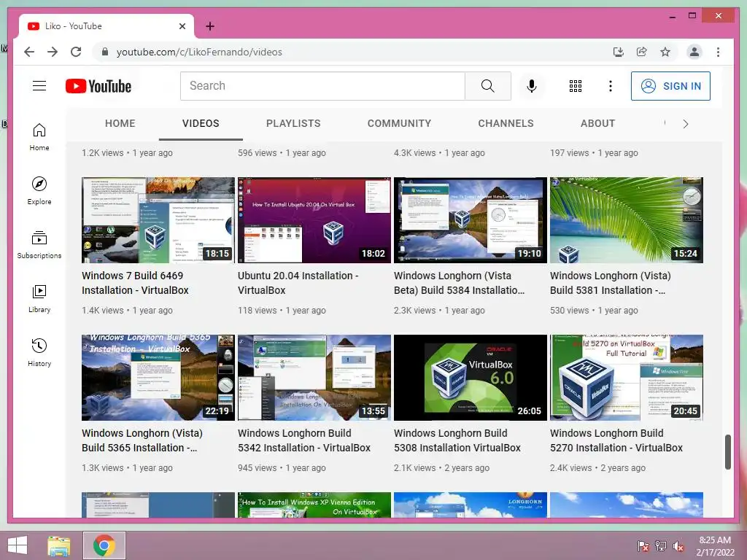The image size is (747, 560).
Task: Click the page vertical scrollbar thumb
Action: (x=728, y=452)
